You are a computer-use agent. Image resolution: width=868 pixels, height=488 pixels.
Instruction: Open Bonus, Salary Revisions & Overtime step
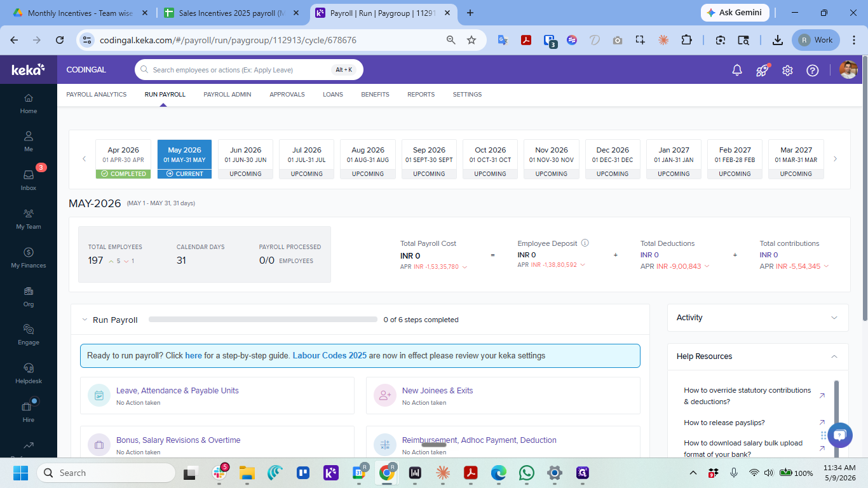coord(217,442)
